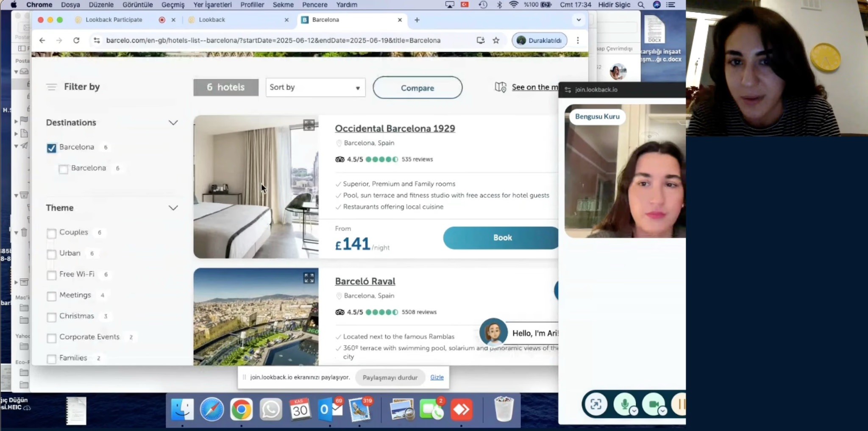Open Barceló Raval hotel link

coord(365,281)
